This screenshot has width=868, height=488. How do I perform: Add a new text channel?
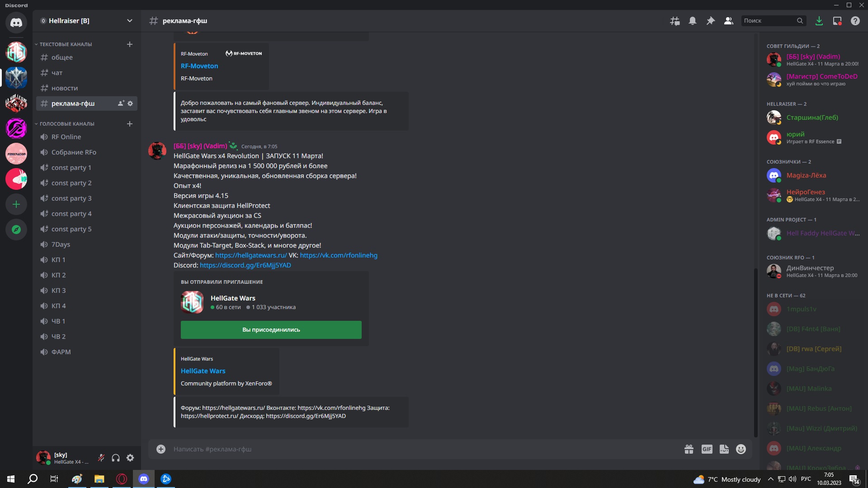point(130,44)
